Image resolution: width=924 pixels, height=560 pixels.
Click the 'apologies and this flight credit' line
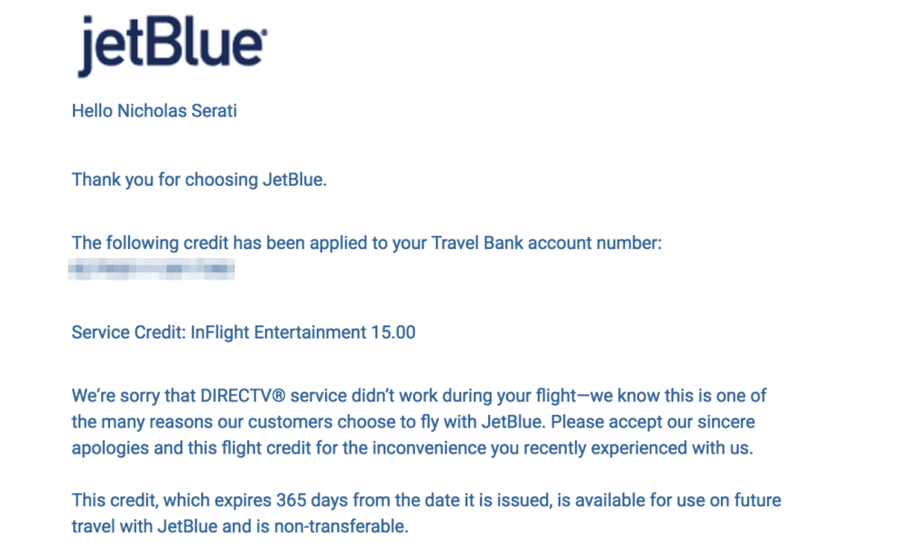pos(412,448)
